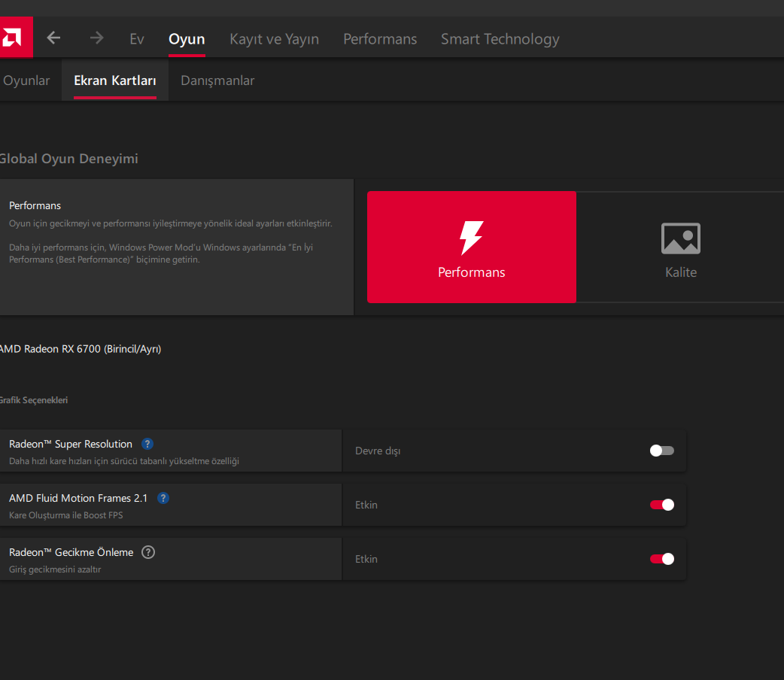The image size is (784, 680).
Task: Disable AMD Fluid Motion Frames 2.1 toggle
Action: (x=662, y=505)
